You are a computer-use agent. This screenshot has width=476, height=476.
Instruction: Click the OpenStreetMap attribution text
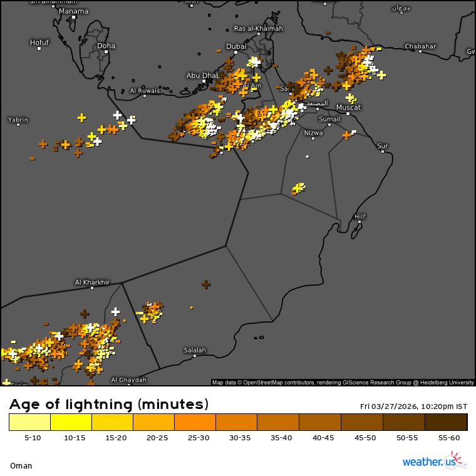click(343, 383)
